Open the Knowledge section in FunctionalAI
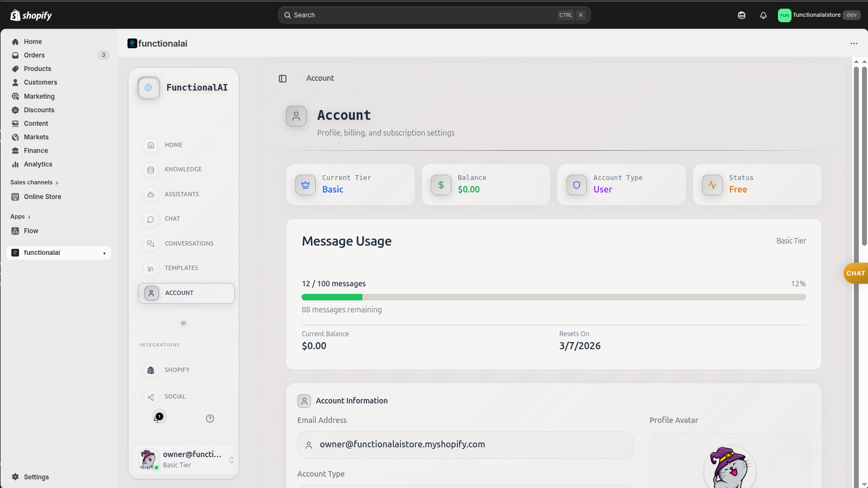This screenshot has width=868, height=488. tap(183, 169)
